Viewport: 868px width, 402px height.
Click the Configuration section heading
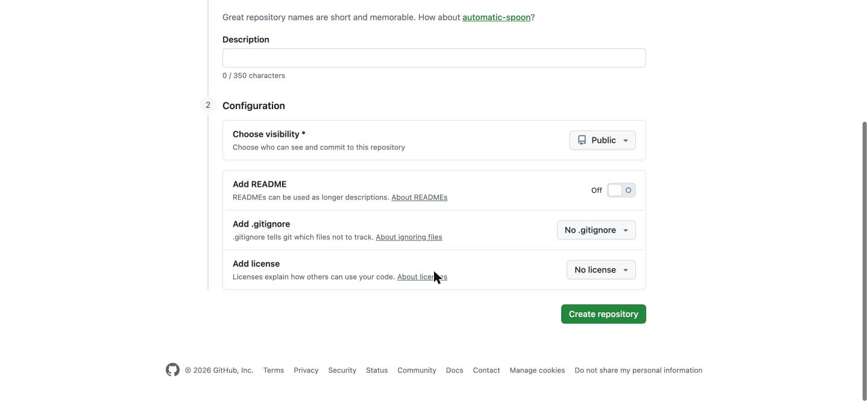tap(254, 106)
